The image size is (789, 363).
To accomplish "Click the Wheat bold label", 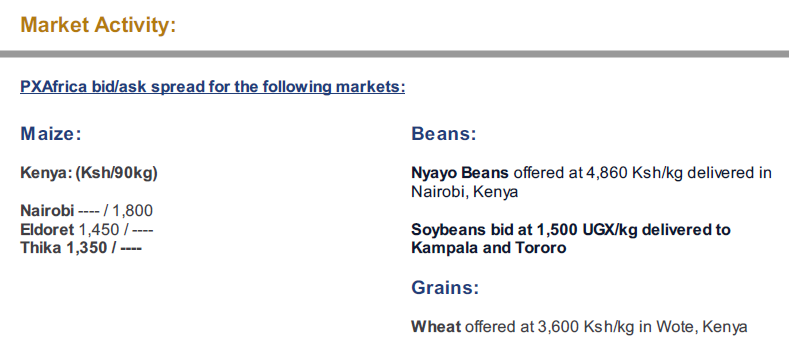I will click(436, 327).
